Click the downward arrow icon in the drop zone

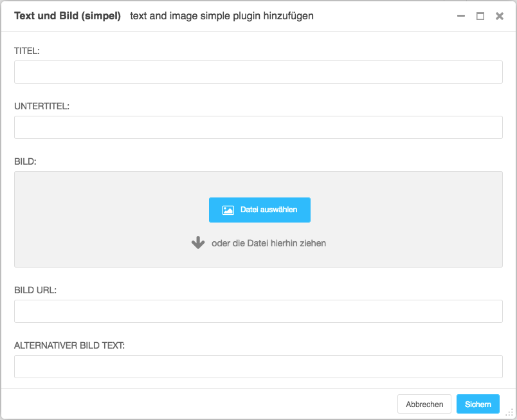[x=198, y=242]
